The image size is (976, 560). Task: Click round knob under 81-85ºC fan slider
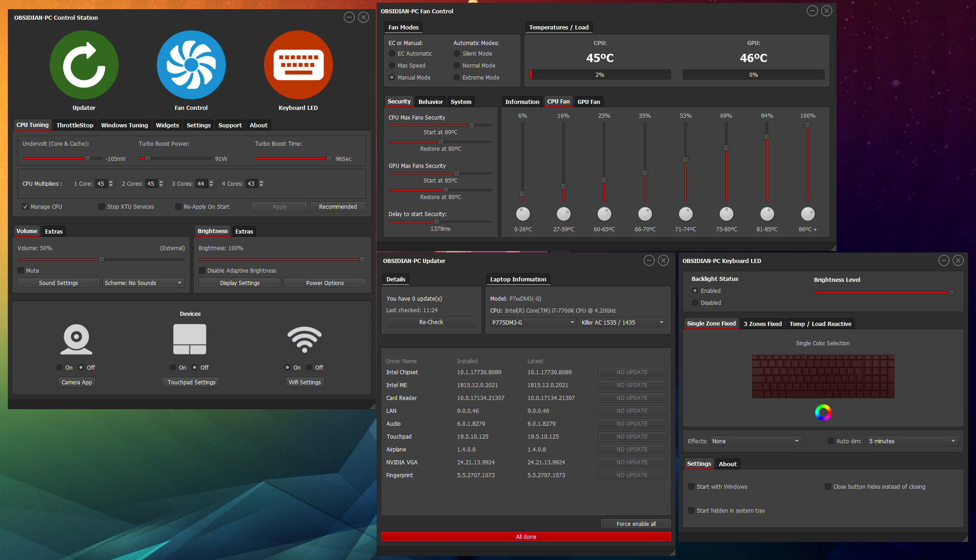click(x=767, y=214)
